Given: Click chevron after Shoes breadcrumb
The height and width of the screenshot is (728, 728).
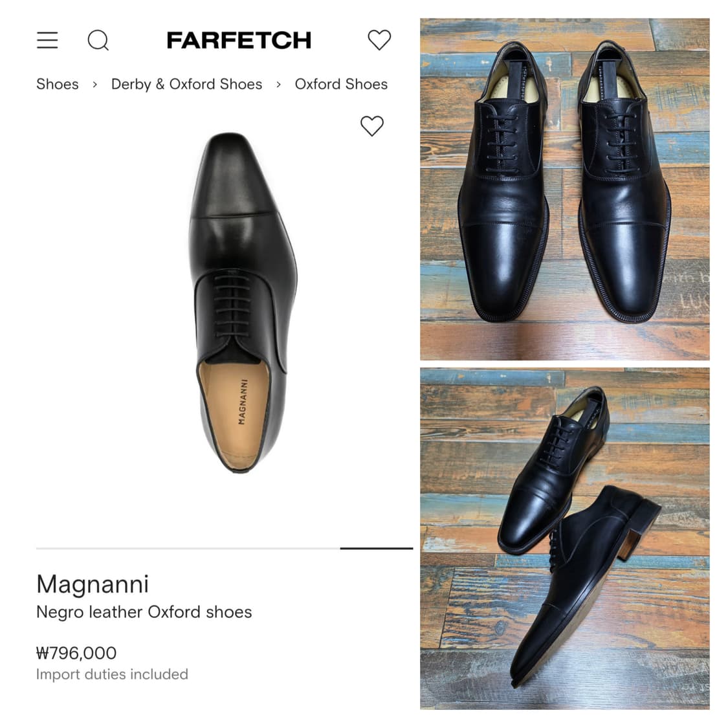Looking at the screenshot, I should [94, 85].
